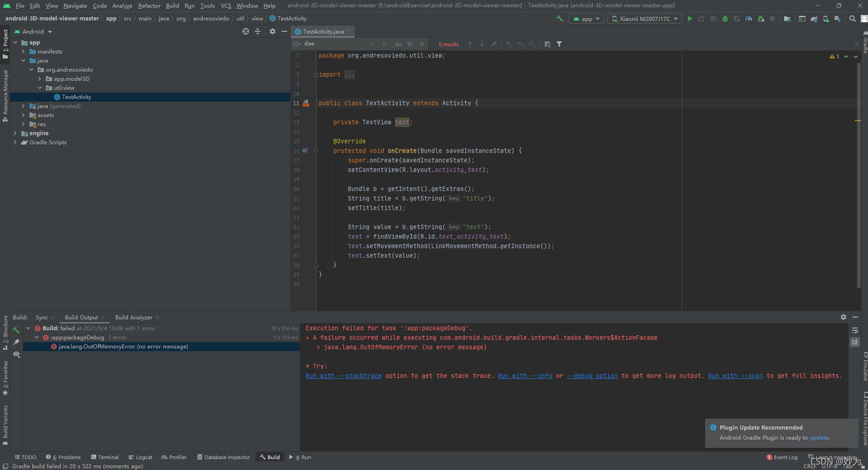Open the VCS menu

click(x=226, y=5)
